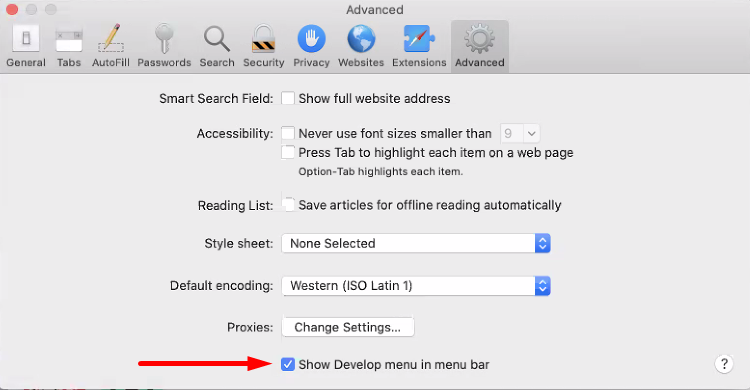Open help with the question mark button

coord(724,364)
